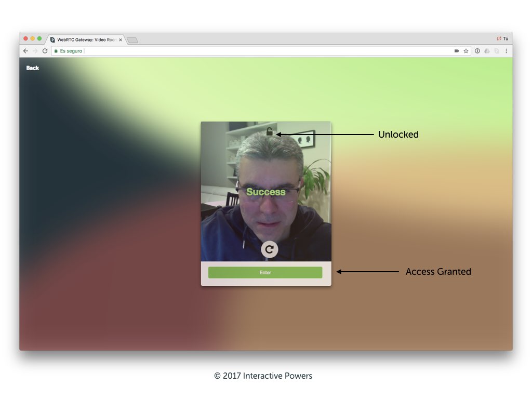Click the unlocked padlock icon

pyautogui.click(x=270, y=132)
